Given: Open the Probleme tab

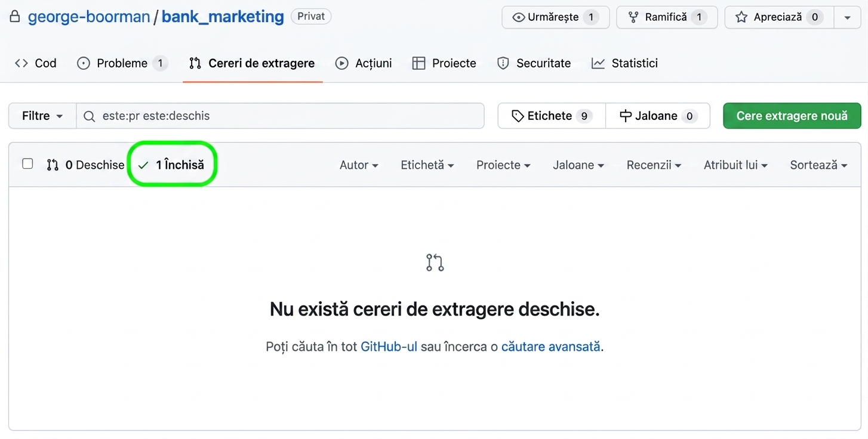Looking at the screenshot, I should [122, 63].
